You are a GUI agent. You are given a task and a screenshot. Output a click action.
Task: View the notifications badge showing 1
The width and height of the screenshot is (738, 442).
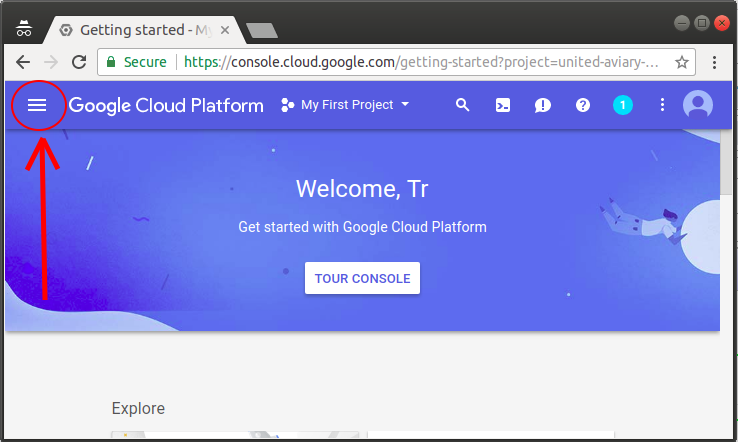click(x=623, y=105)
